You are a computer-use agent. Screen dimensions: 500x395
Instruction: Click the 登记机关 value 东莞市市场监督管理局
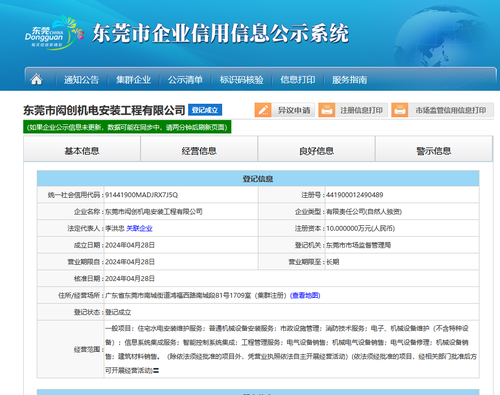coord(358,245)
